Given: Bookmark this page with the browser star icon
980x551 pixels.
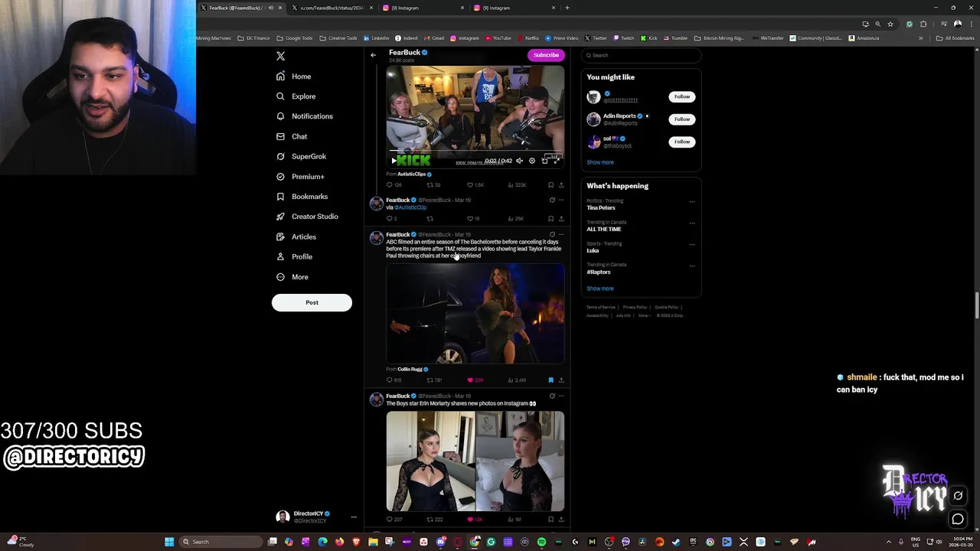Looking at the screenshot, I should [x=890, y=24].
